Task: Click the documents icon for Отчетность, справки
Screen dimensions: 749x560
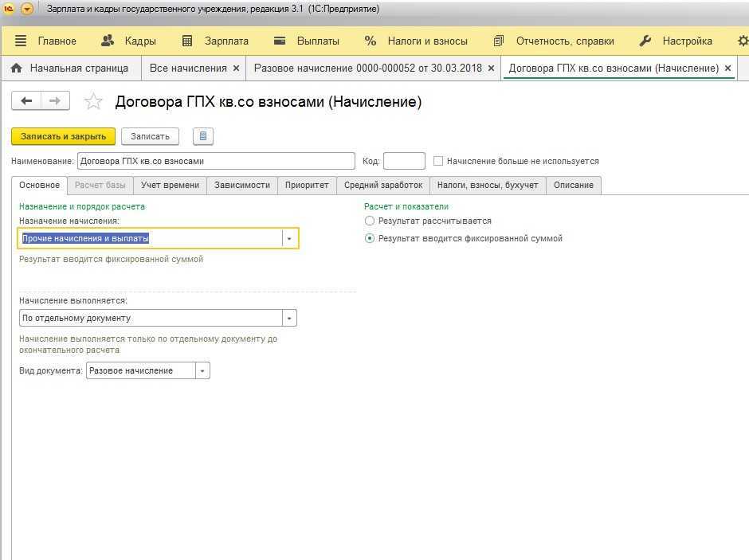Action: point(498,41)
